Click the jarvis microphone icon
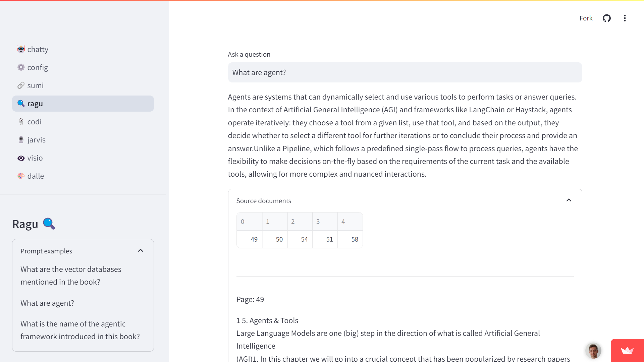 pos(21,140)
